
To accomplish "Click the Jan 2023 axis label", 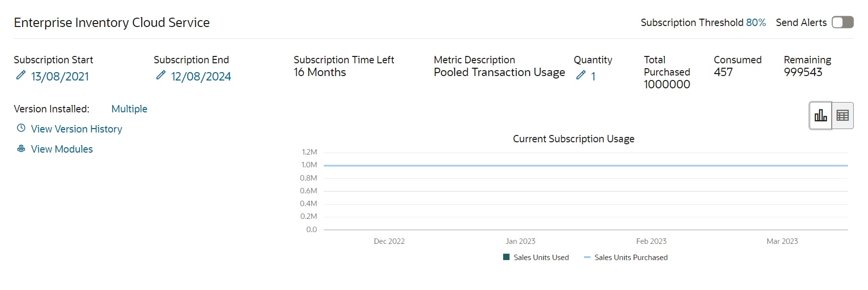I will click(x=520, y=241).
